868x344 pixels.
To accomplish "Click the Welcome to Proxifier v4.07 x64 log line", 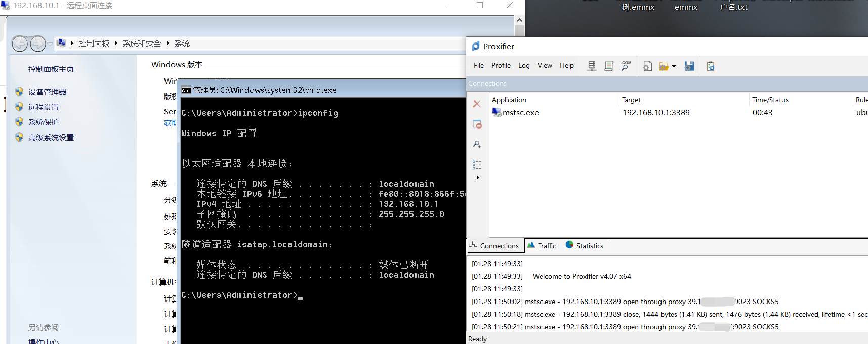I will pyautogui.click(x=582, y=276).
